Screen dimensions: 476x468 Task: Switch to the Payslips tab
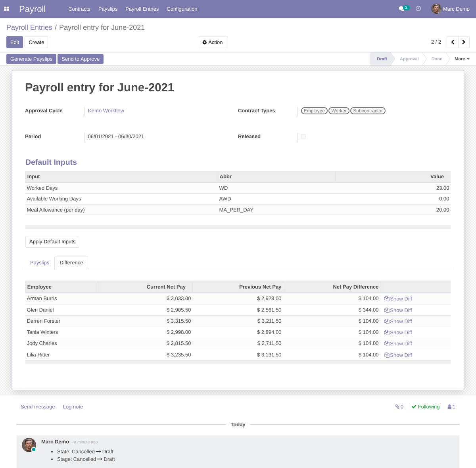40,262
